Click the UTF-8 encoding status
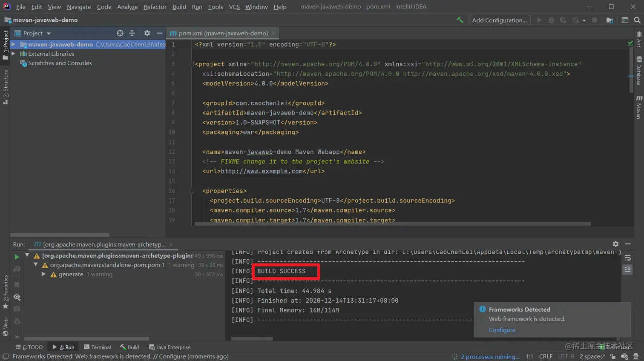The height and width of the screenshot is (361, 644). (x=566, y=356)
